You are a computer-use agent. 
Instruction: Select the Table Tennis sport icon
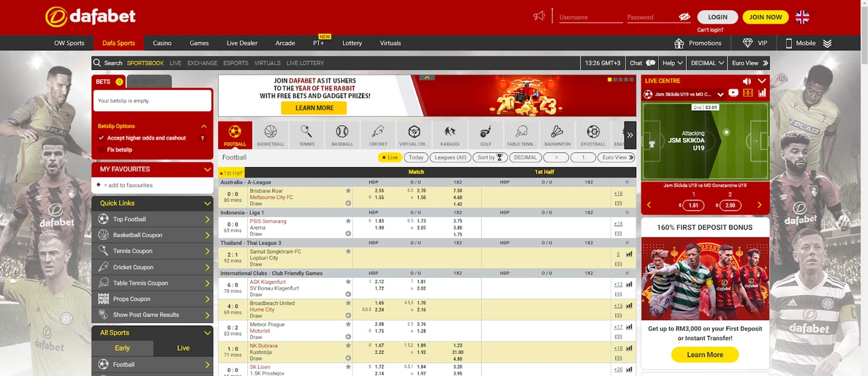pos(521,135)
